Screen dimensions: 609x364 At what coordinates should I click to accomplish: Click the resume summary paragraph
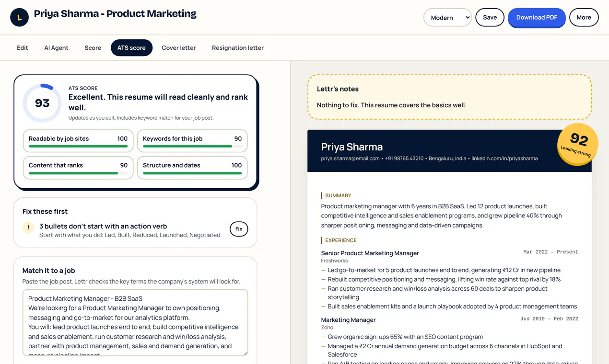coord(441,216)
